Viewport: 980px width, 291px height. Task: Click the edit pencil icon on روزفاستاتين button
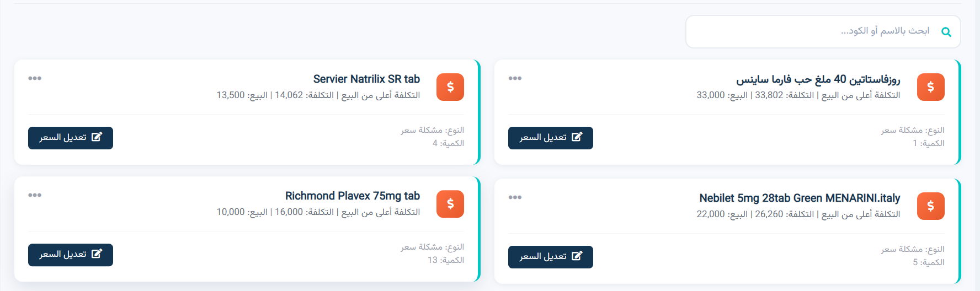click(577, 137)
